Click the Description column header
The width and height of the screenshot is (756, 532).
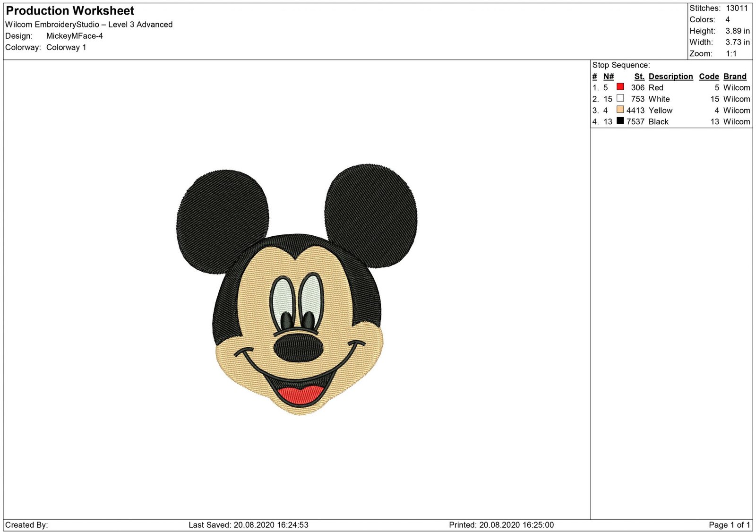[x=670, y=76]
